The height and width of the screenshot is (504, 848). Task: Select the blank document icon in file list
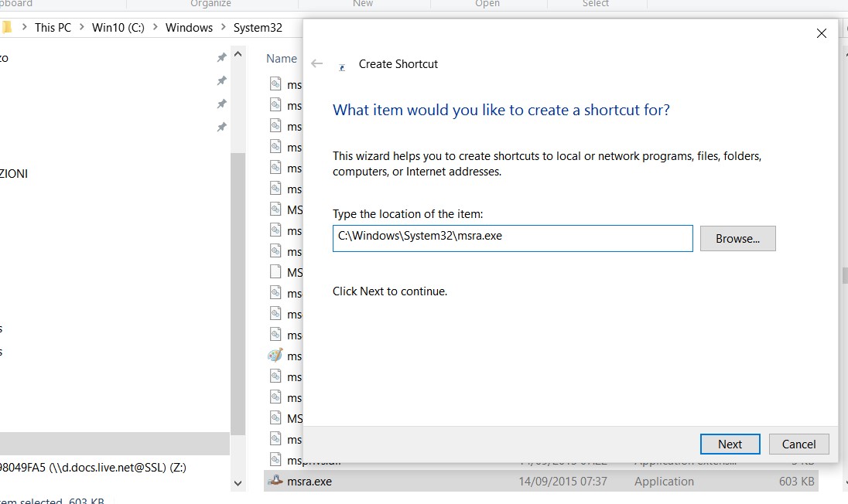click(x=275, y=272)
